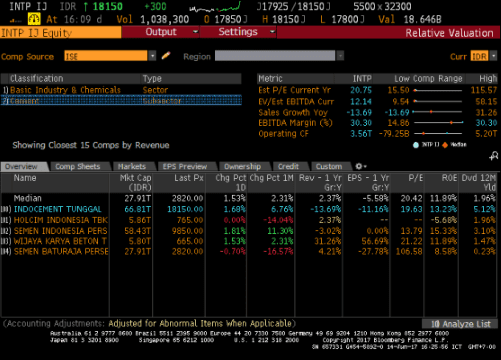Click the INTP IJ Equity command field
Viewport: 501px width, 360px height.
(x=61, y=32)
